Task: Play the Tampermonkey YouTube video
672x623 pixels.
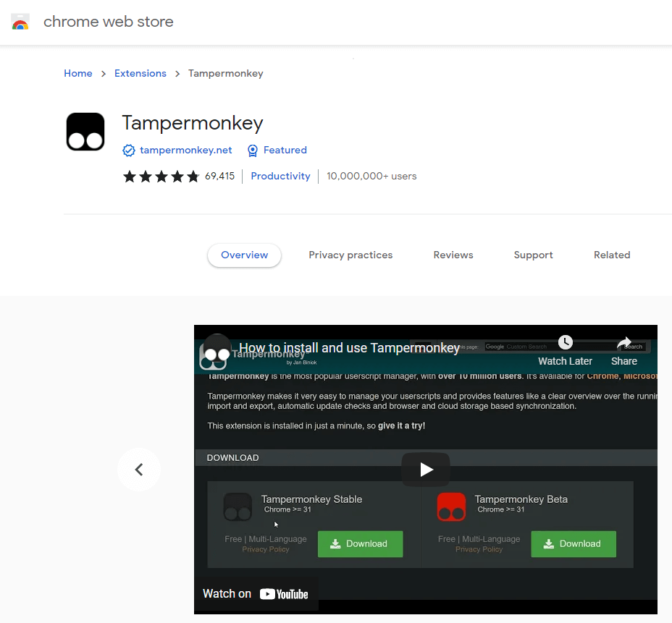Action: [426, 470]
